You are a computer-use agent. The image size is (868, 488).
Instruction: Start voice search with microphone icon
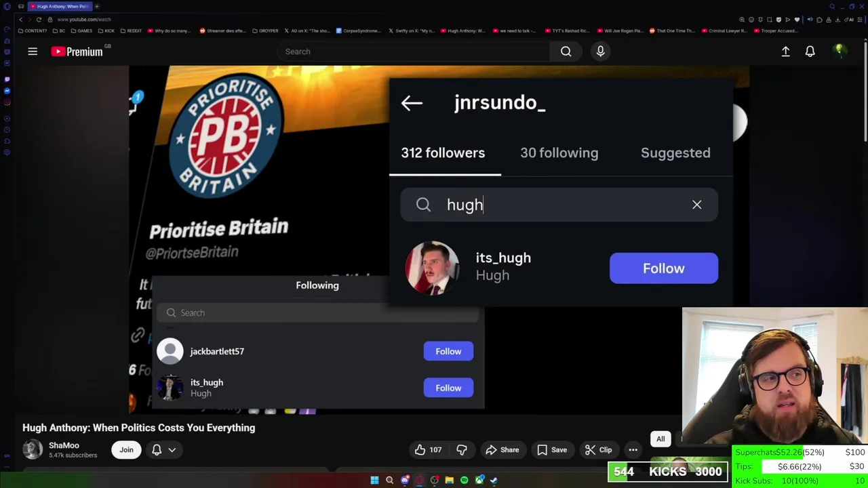tap(600, 52)
